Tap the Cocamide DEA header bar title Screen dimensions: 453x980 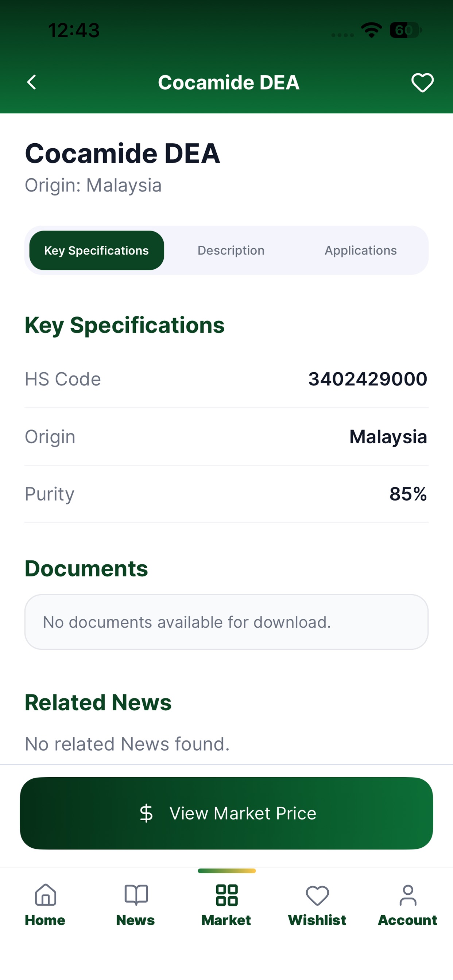(229, 82)
